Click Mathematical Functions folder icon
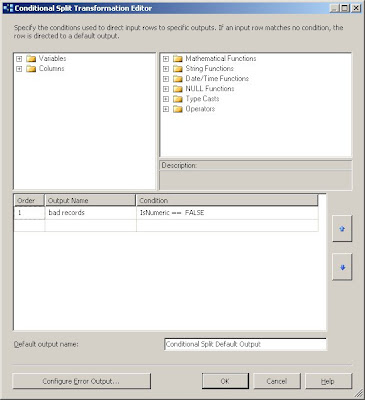This screenshot has width=365, height=400. click(x=178, y=59)
